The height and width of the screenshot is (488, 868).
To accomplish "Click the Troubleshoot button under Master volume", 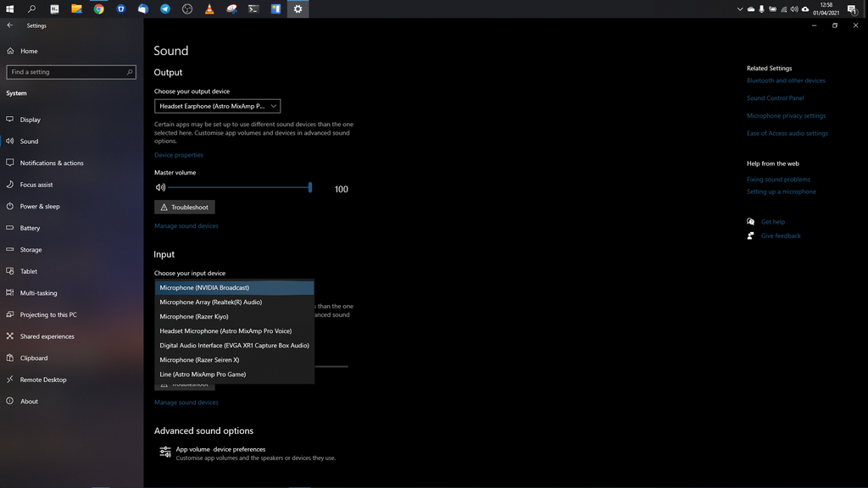I will [x=184, y=207].
